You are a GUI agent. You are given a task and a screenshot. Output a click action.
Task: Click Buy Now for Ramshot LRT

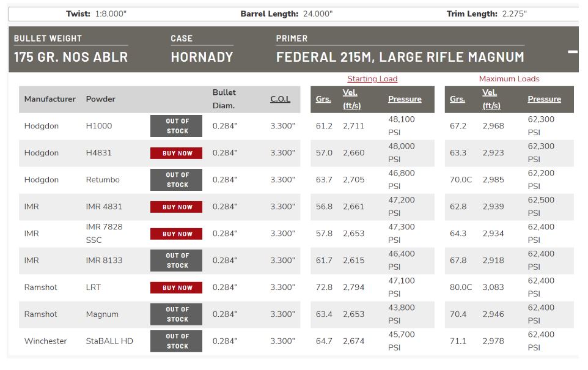[176, 287]
